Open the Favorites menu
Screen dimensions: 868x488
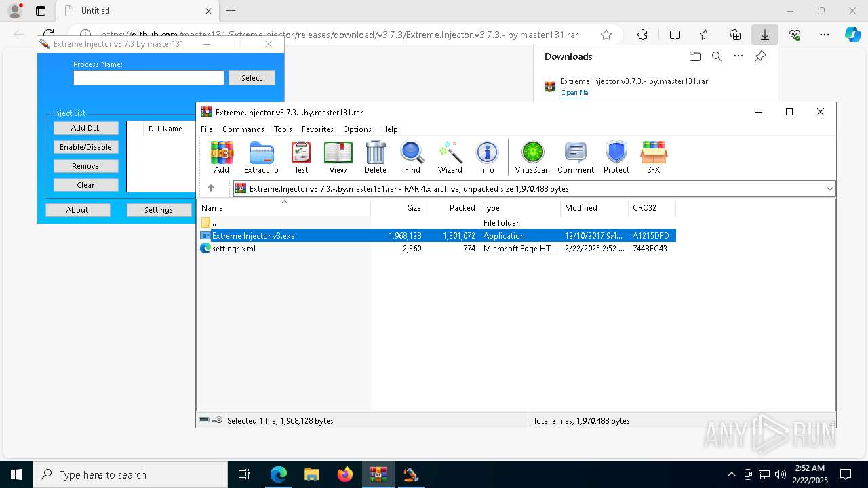click(x=317, y=129)
